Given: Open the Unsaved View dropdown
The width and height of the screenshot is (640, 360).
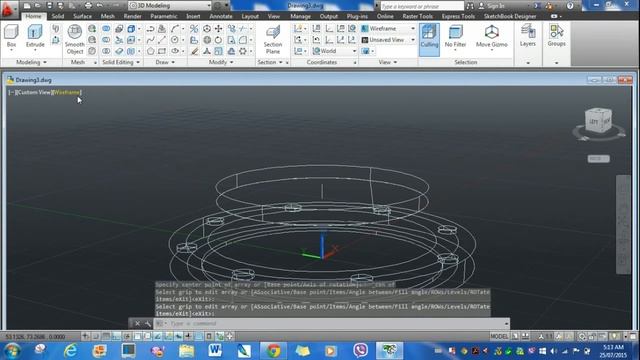Looking at the screenshot, I should (x=388, y=40).
